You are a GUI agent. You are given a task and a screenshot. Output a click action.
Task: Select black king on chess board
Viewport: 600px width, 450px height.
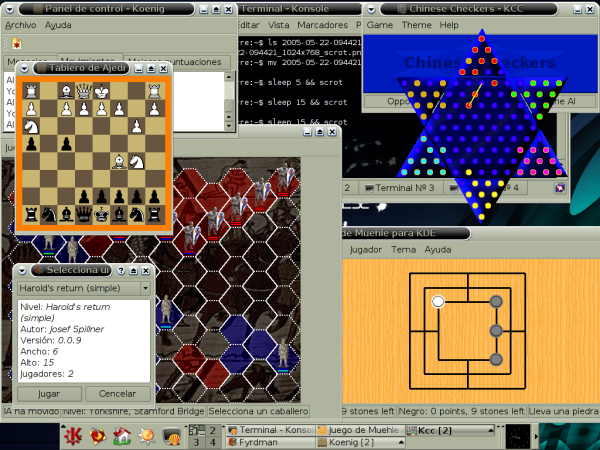click(x=101, y=215)
